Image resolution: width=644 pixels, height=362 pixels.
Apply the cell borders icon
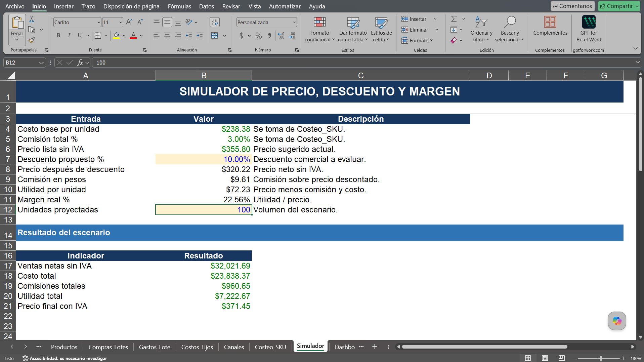coord(98,35)
